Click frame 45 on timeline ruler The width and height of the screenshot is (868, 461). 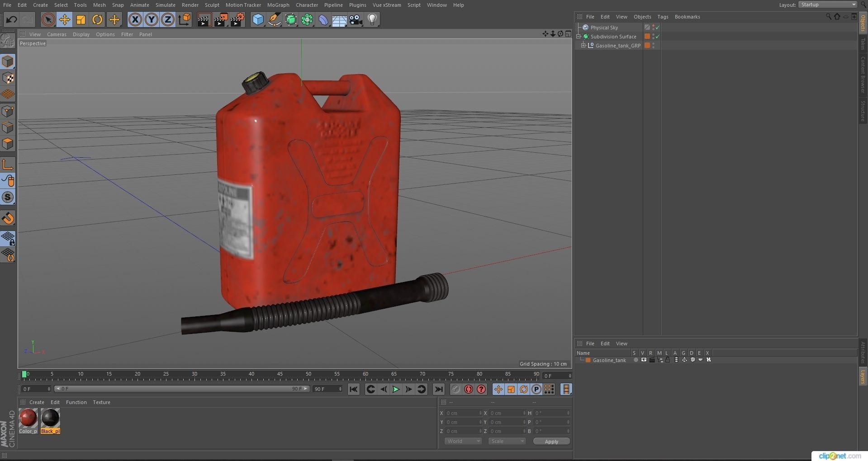(280, 374)
